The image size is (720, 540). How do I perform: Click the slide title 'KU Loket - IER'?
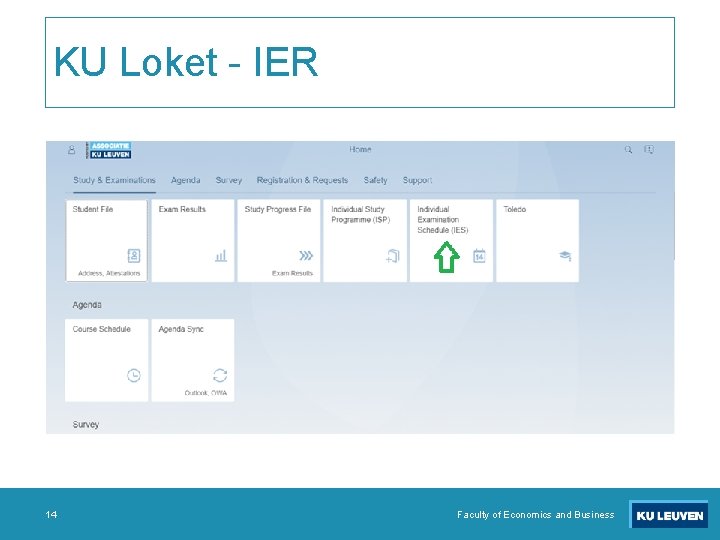pyautogui.click(x=186, y=62)
